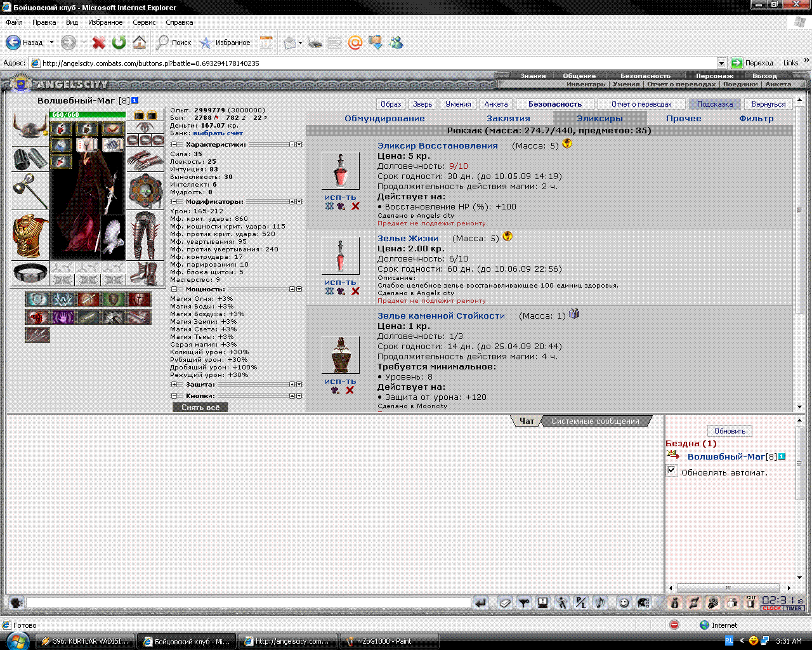Screen dimensions: 812x650
Task: Click the purple hand skill icon
Action: pos(63,317)
